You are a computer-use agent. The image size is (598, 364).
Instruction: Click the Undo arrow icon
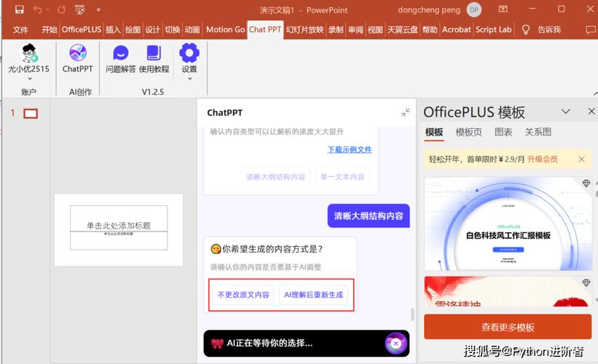[38, 9]
